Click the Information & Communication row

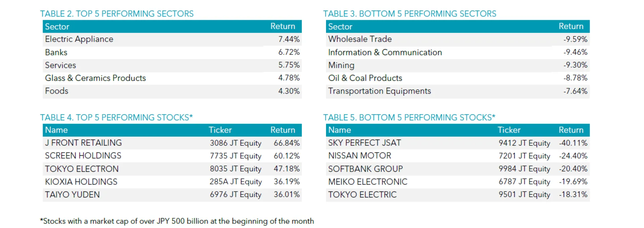pyautogui.click(x=458, y=52)
